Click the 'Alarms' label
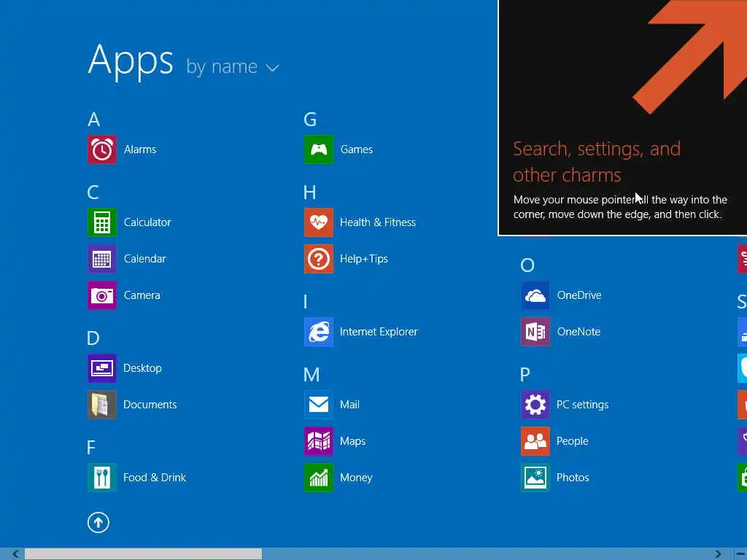Image resolution: width=747 pixels, height=560 pixels. [140, 149]
